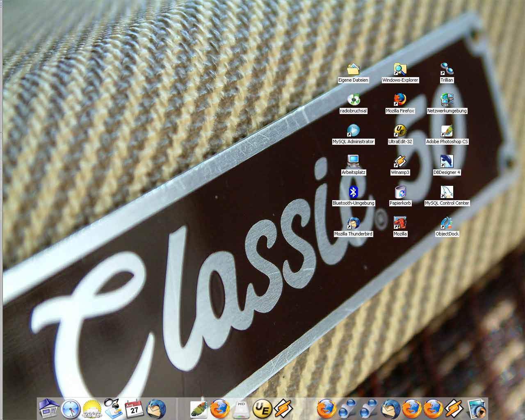This screenshot has width=525, height=420.
Task: Click dock Winamp icon beside UltraEdit
Action: pyautogui.click(x=283, y=409)
